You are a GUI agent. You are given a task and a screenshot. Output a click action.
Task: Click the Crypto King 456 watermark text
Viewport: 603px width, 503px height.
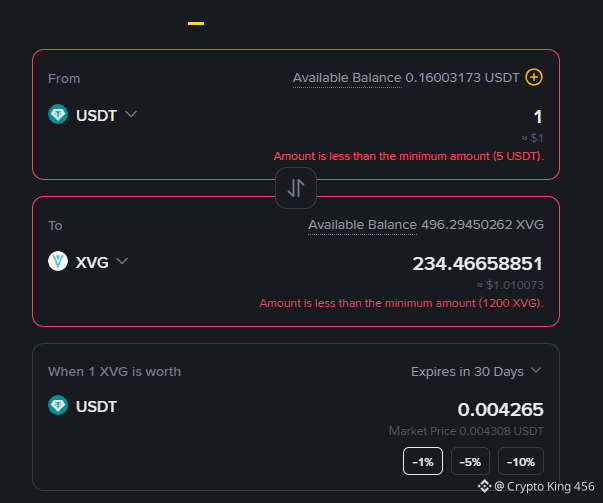544,486
